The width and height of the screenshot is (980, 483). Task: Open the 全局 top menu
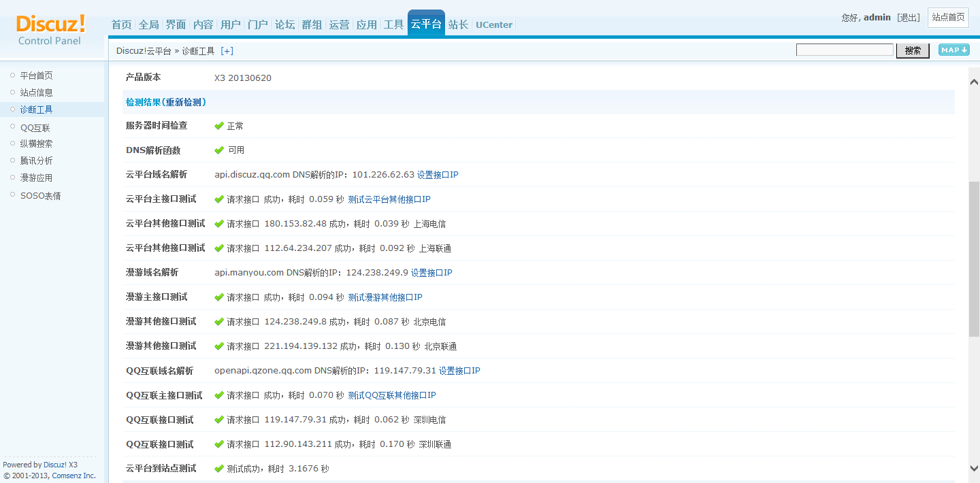tap(149, 24)
